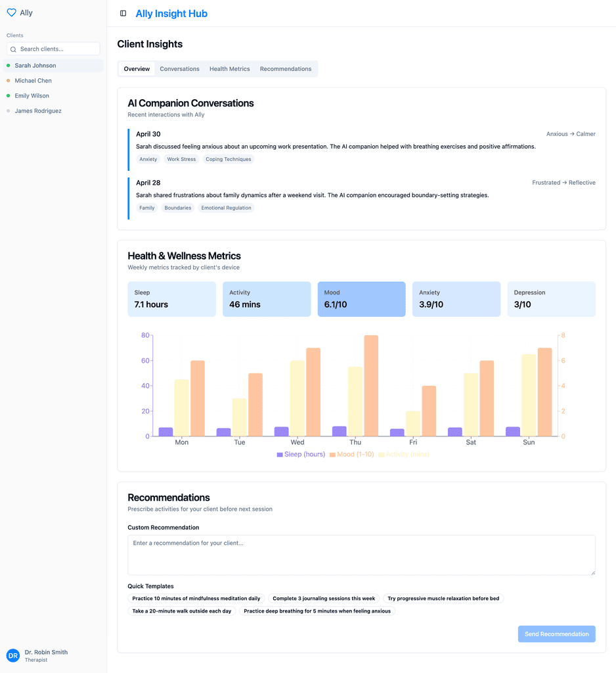Switch to the Conversations tab

point(179,68)
